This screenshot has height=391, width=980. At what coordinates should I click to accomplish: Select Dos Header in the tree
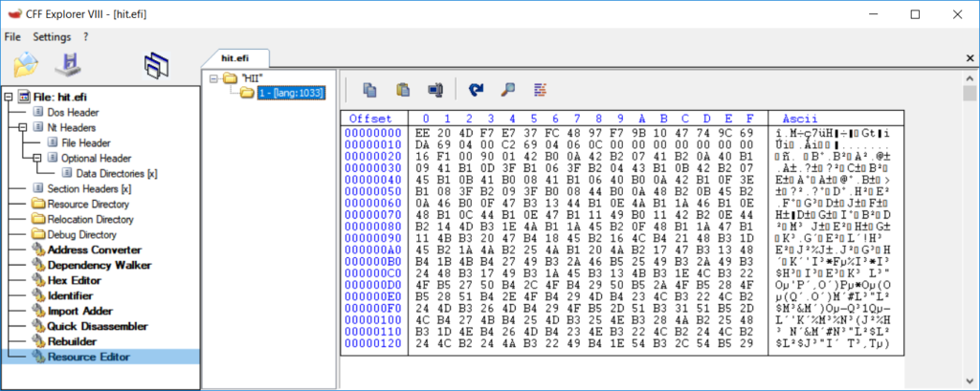pyautogui.click(x=73, y=113)
